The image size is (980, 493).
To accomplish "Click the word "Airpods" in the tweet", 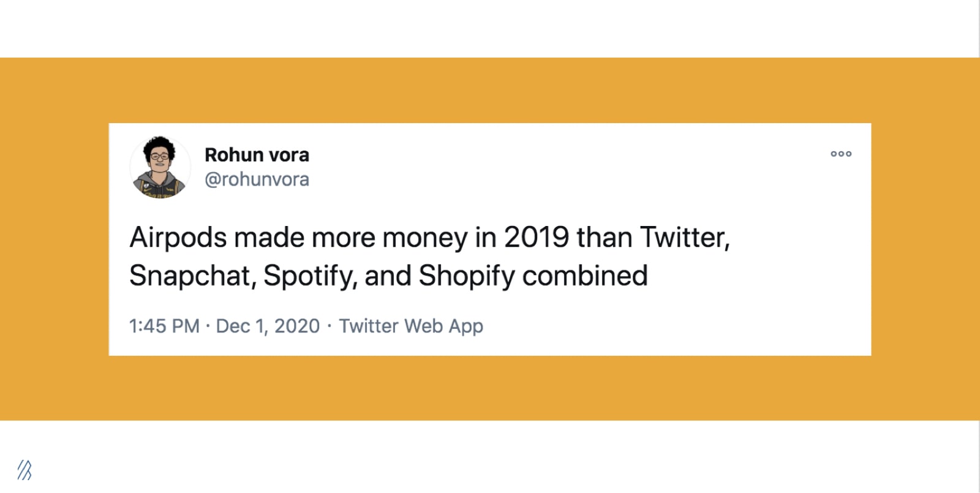I will tap(178, 238).
